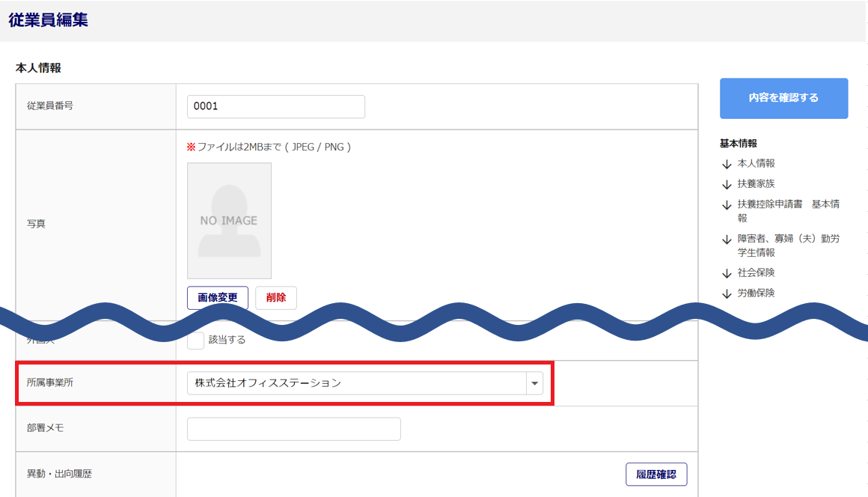Screen dimensions: 868x497
Task: Click the 画像変更 button
Action: 218,297
